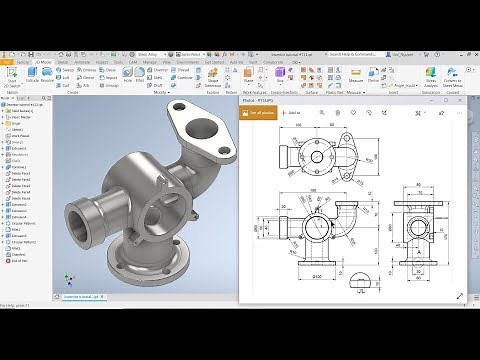Delete the photo in Photos window
The width and height of the screenshot is (480, 360).
338,113
